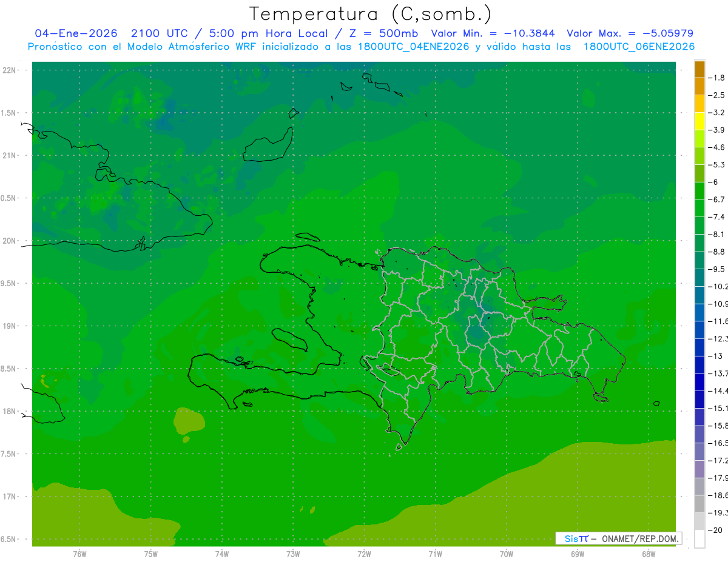Click the "74W" longitude label
Screen dimensions: 728x562
click(x=222, y=554)
